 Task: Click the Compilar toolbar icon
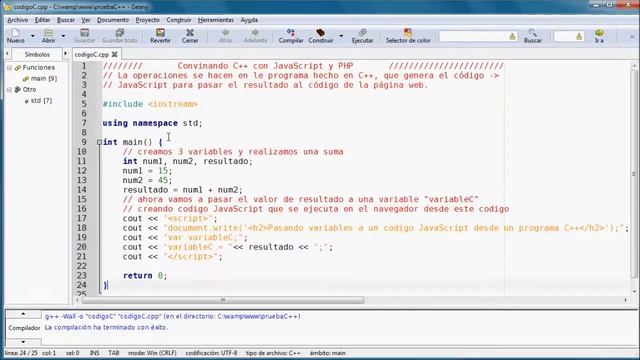point(291,36)
